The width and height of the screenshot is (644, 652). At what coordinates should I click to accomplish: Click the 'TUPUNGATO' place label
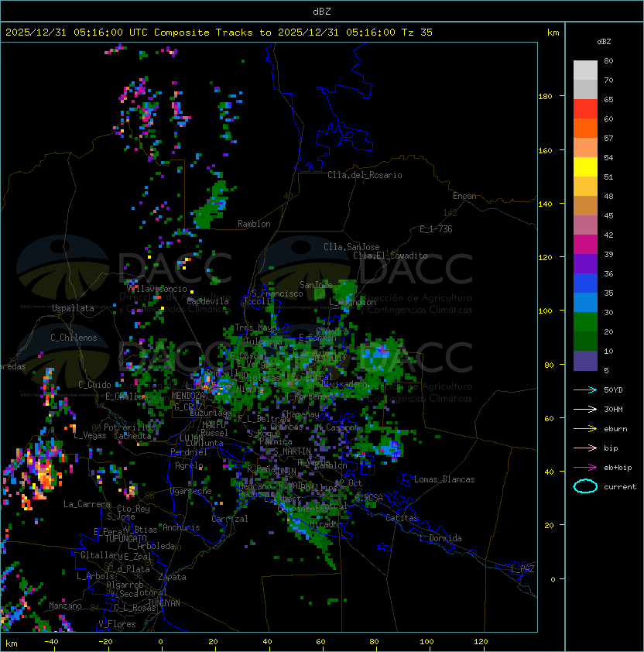(126, 538)
